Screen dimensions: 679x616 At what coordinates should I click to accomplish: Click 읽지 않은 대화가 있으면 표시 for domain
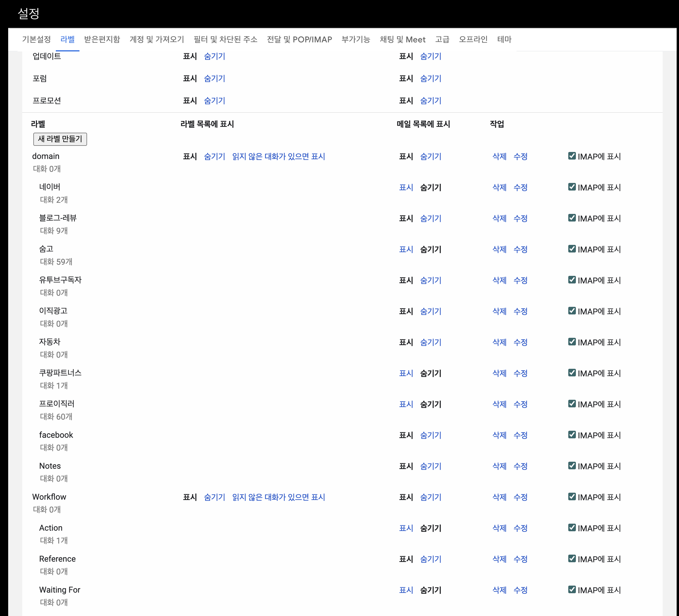click(x=278, y=156)
